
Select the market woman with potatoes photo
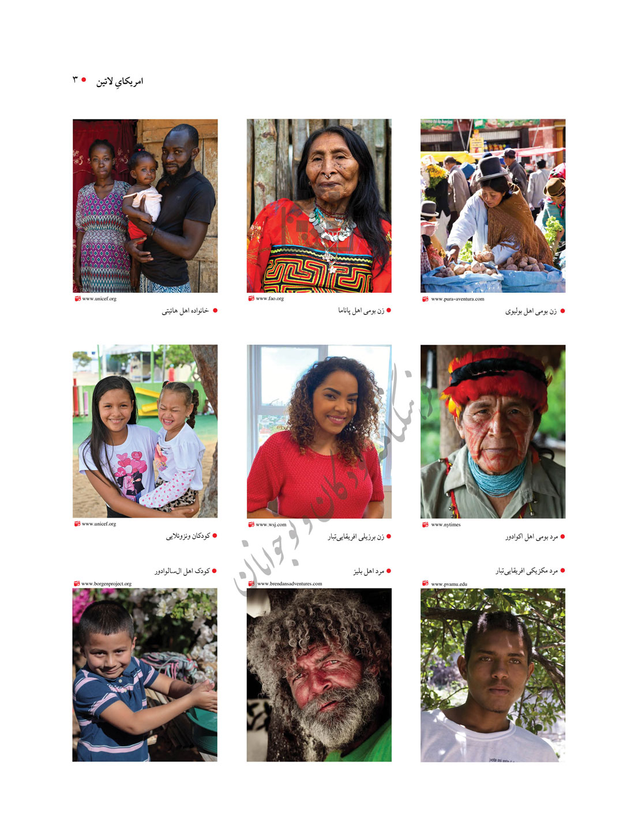(x=493, y=206)
